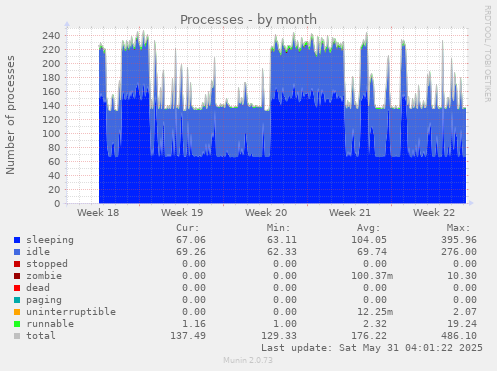Click runnable maximum value 19.24
497x371 pixels.
point(462,324)
